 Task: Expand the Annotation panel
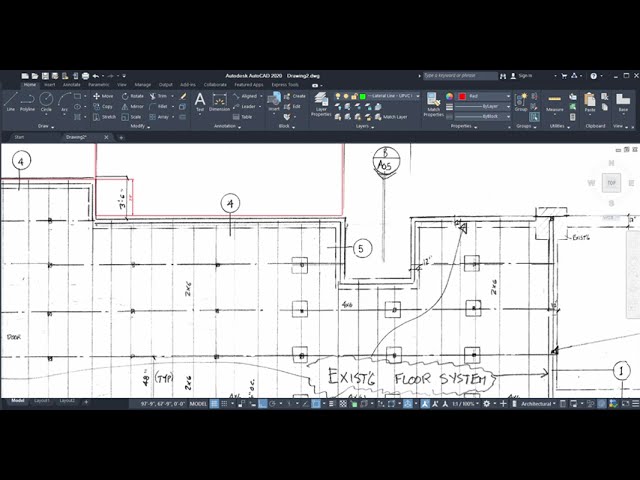[227, 126]
